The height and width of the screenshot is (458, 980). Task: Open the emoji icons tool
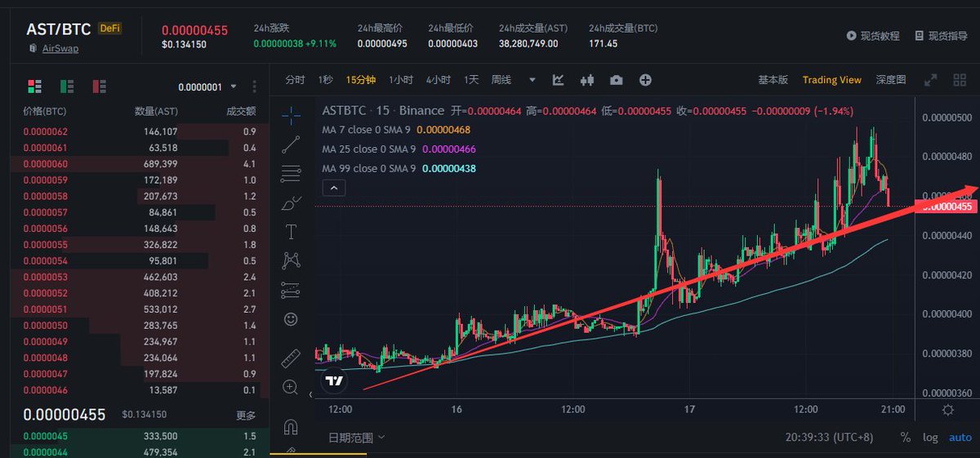point(292,319)
